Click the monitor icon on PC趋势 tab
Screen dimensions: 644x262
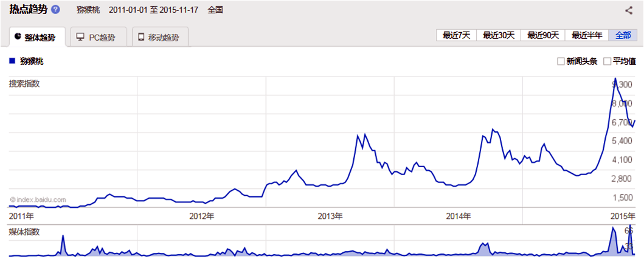(80, 37)
